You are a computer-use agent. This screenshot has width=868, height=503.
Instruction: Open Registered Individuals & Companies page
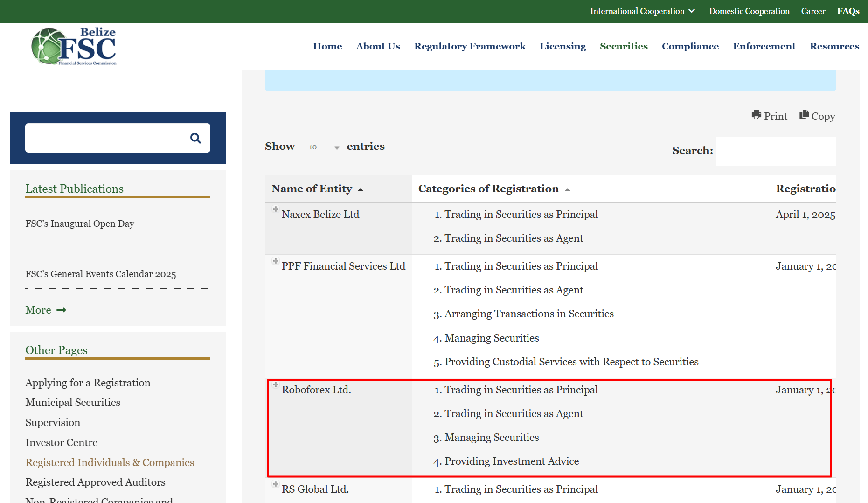tap(110, 462)
